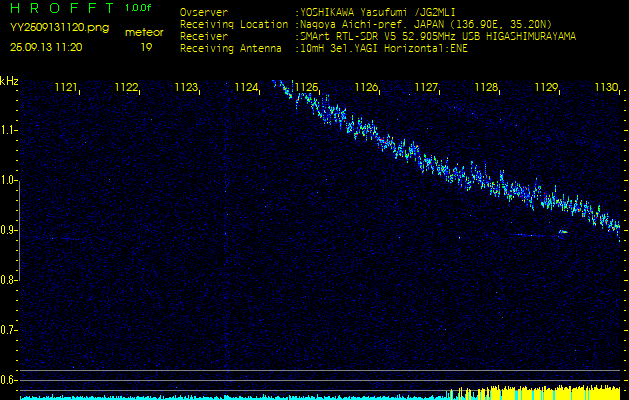
Task: Click the HROFFT title text
Action: pos(61,8)
